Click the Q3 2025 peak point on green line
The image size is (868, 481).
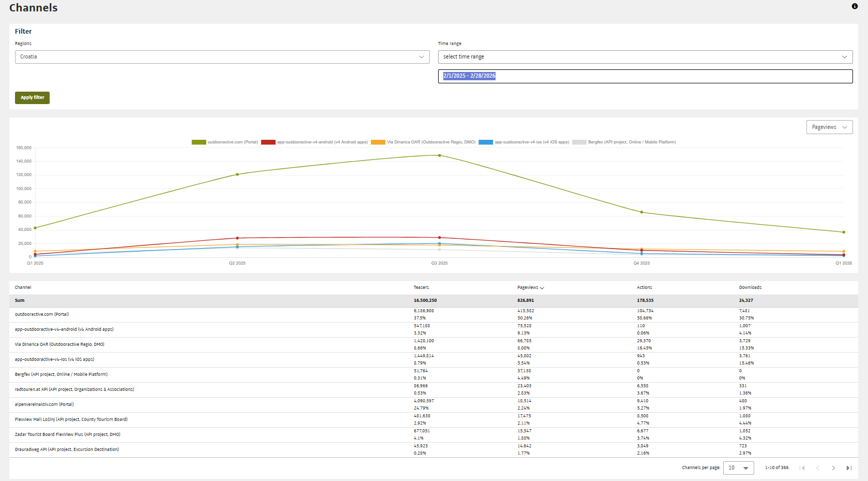(x=440, y=155)
